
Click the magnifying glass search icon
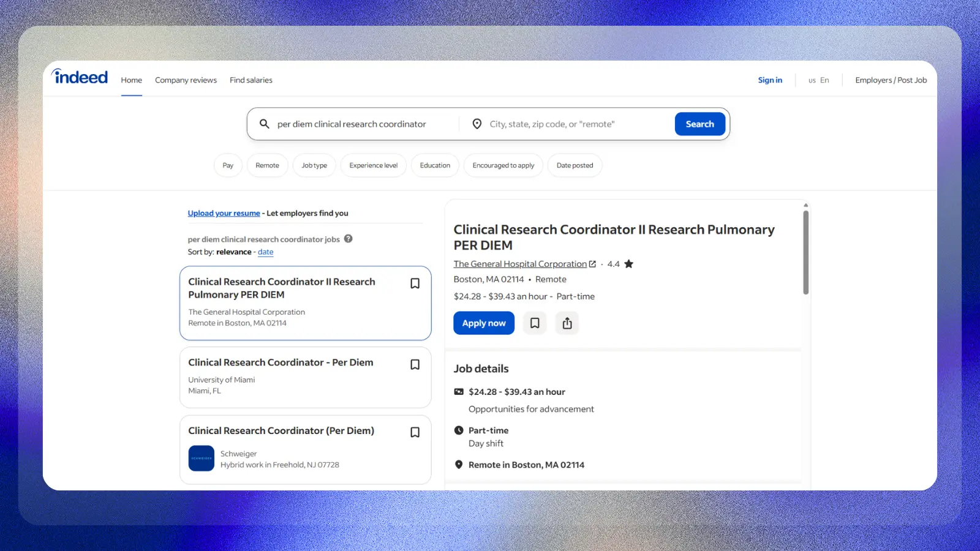click(x=265, y=124)
